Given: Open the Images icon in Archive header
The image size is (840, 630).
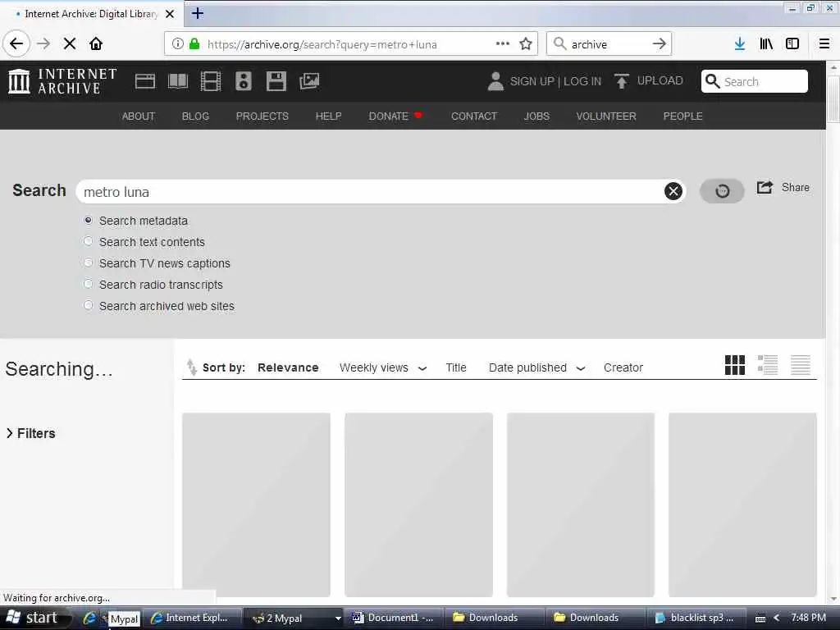Looking at the screenshot, I should 309,81.
